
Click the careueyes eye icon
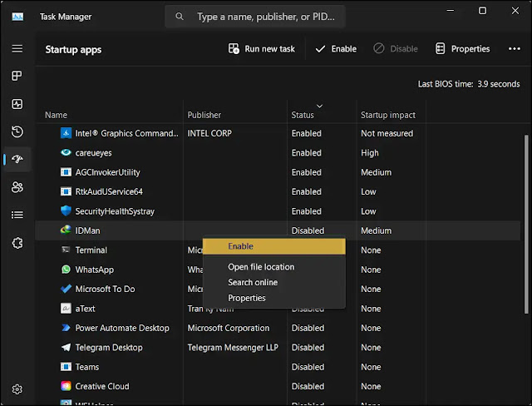[x=66, y=152]
